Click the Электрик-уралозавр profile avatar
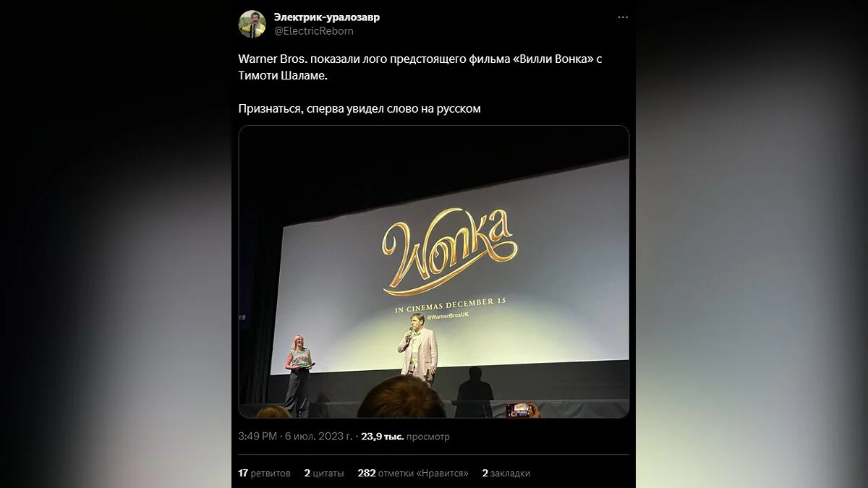Viewport: 868px width, 488px height. tap(252, 24)
